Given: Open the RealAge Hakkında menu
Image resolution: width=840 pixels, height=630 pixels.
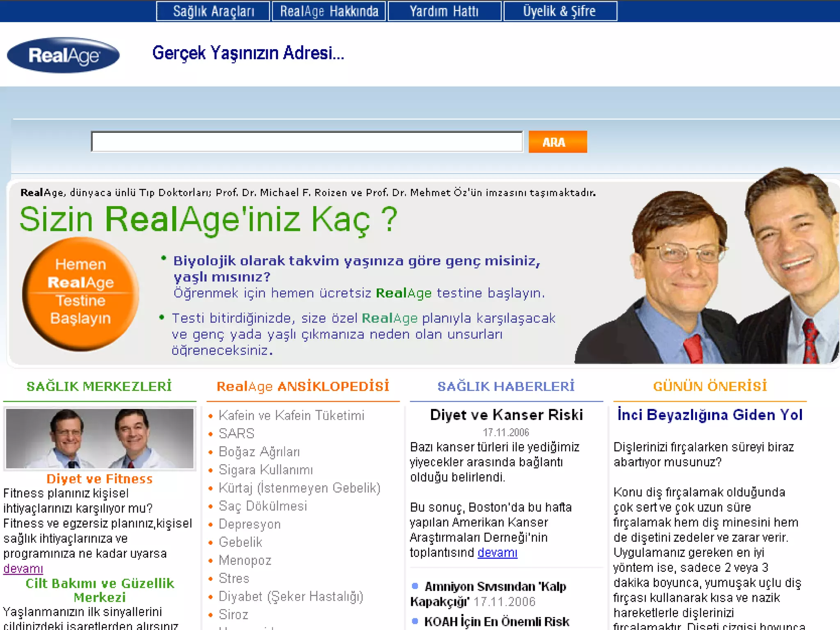Looking at the screenshot, I should pos(329,11).
